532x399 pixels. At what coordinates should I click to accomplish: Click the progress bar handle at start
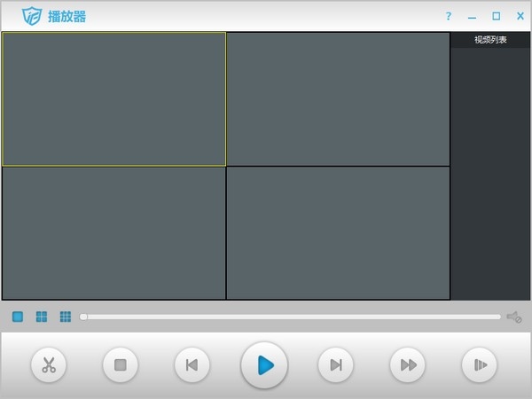tap(83, 317)
